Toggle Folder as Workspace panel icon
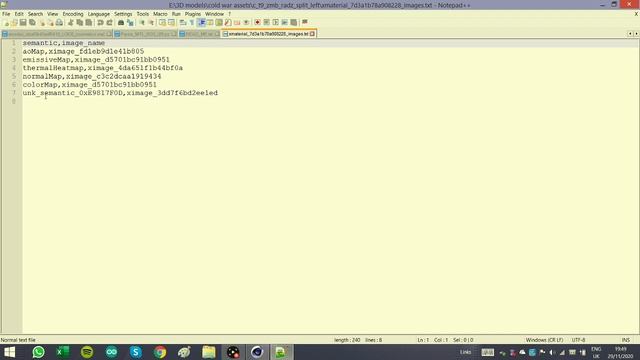Image resolution: width=640 pixels, height=360 pixels. point(237,22)
